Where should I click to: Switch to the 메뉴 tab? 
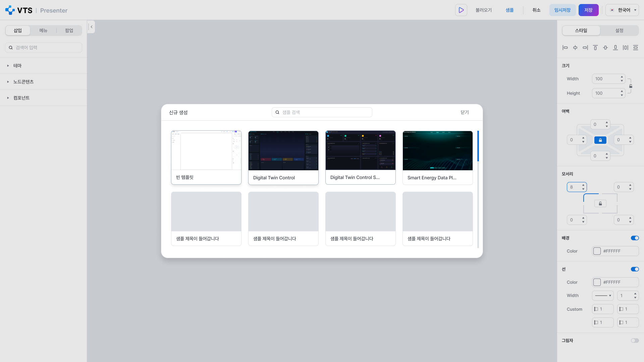(43, 31)
